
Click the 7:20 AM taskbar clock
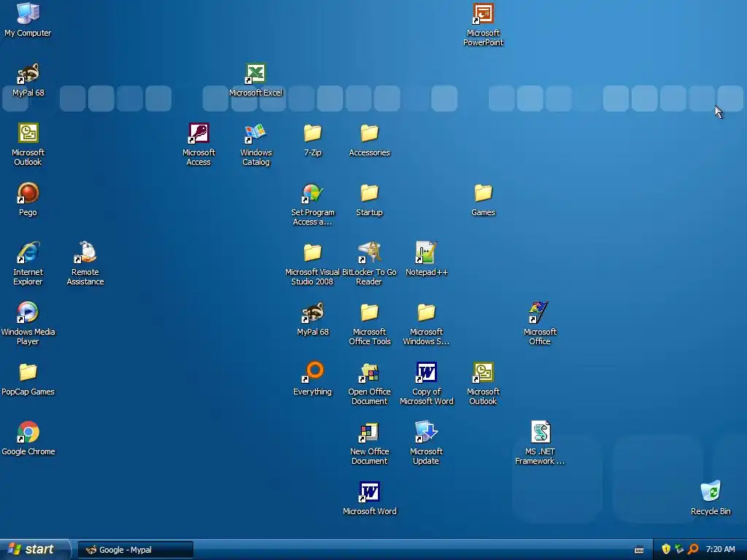[720, 550]
